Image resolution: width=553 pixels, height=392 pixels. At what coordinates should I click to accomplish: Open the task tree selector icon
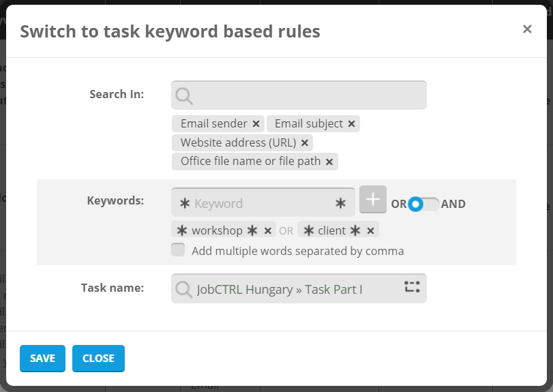(412, 287)
